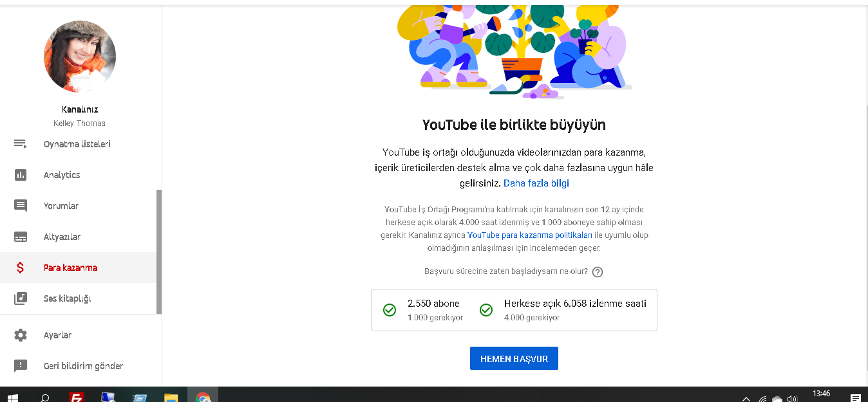
Task: Click Geri bildirim gönder feedback icon
Action: pyautogui.click(x=21, y=366)
